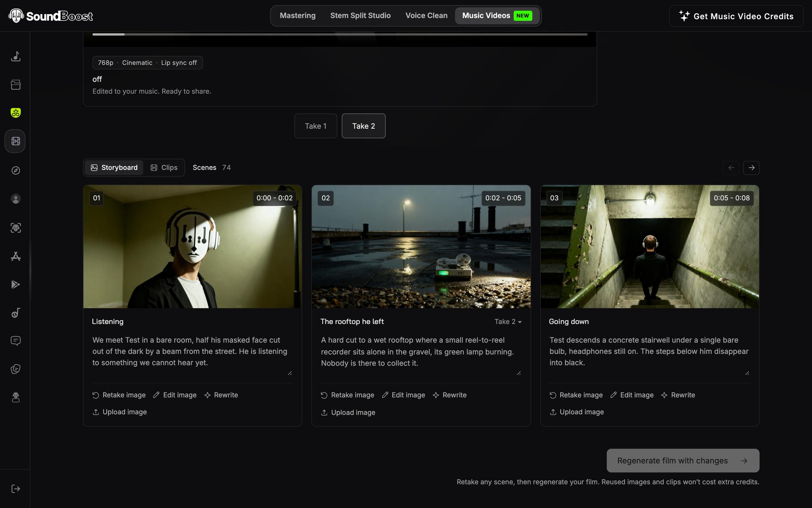Edit image for The rooftop he left
Image resolution: width=812 pixels, height=508 pixels.
pyautogui.click(x=404, y=395)
